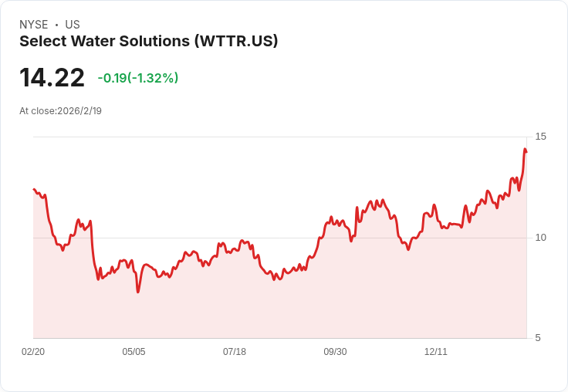Click the chart's lowest dip after 05/05

tap(138, 292)
